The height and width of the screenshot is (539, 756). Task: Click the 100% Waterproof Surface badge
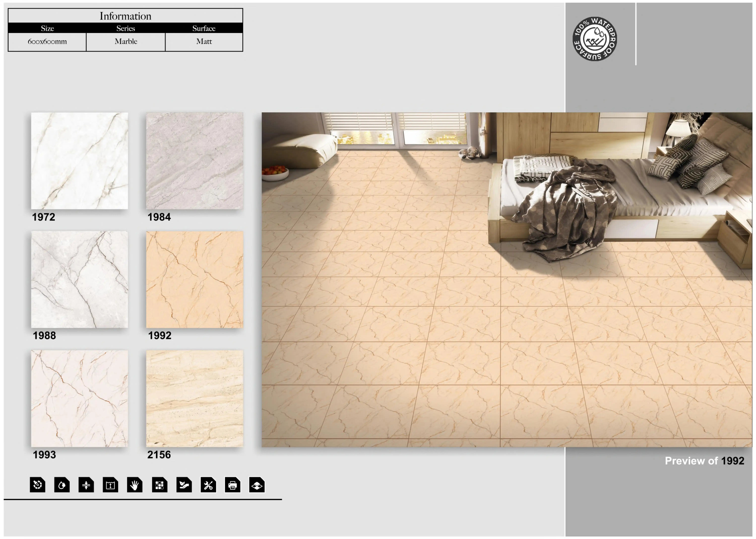(x=595, y=39)
